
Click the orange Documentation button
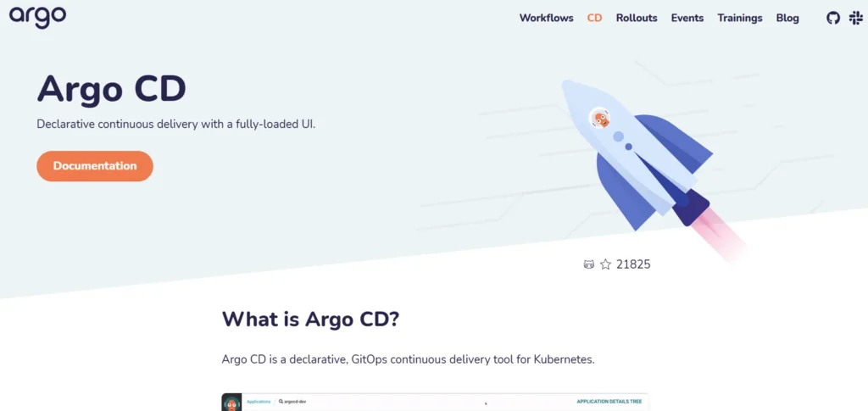click(95, 166)
